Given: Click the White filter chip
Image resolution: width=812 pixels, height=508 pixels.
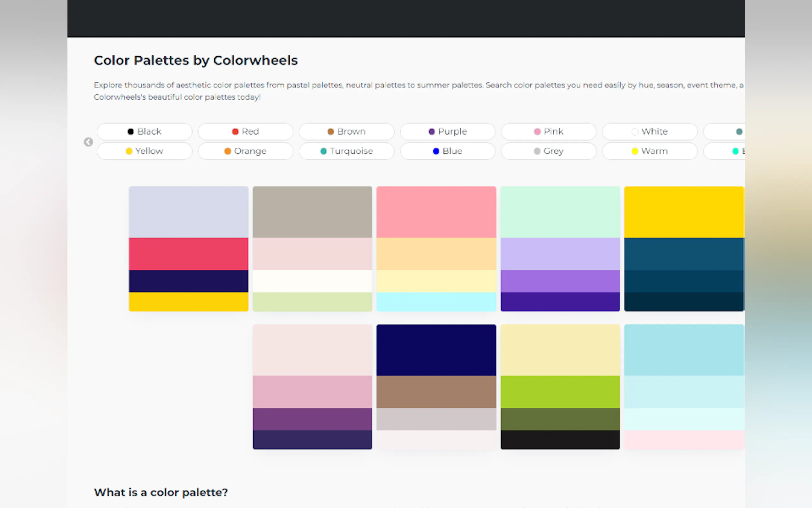Looking at the screenshot, I should 650,131.
